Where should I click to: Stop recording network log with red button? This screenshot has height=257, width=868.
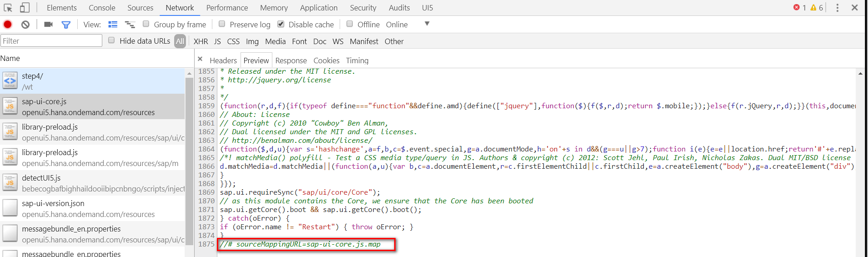click(8, 25)
